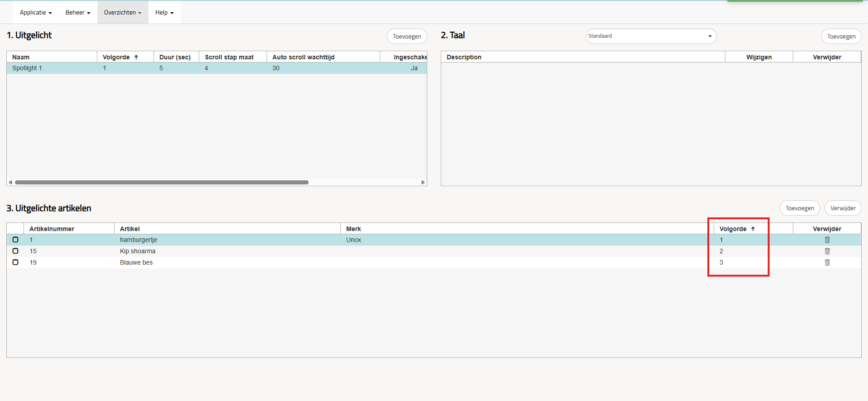Click Toevoegen for Uitgelichte artikelen

point(800,208)
